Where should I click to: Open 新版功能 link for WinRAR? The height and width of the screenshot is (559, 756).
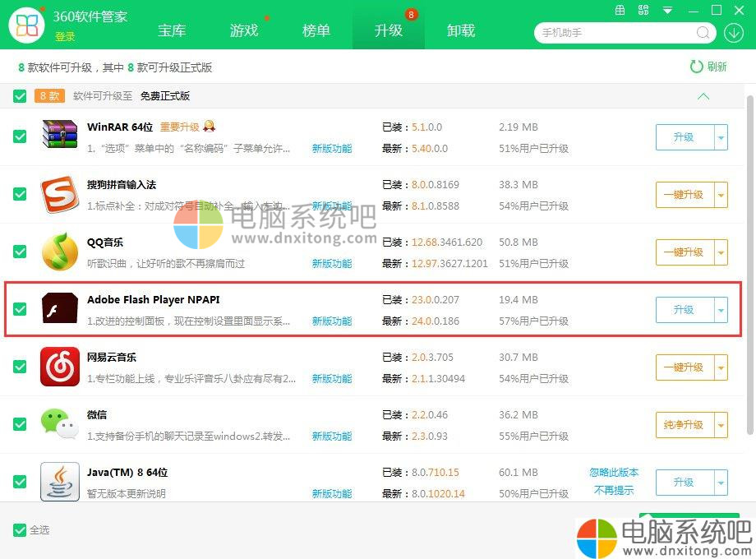tap(332, 149)
